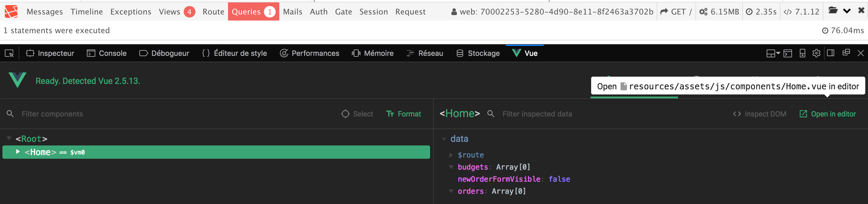The image size is (868, 204).
Task: Close the debugbar with the X icon
Action: coord(861,11)
